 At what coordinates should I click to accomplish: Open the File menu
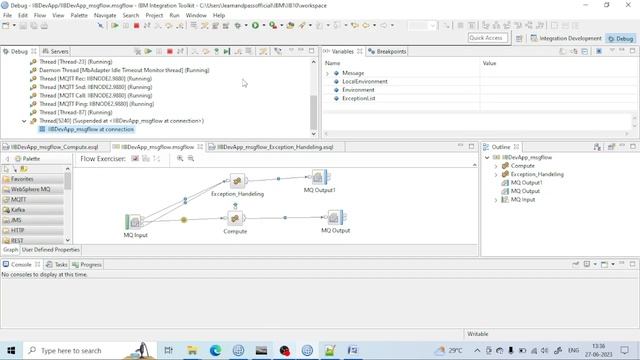tap(7, 15)
